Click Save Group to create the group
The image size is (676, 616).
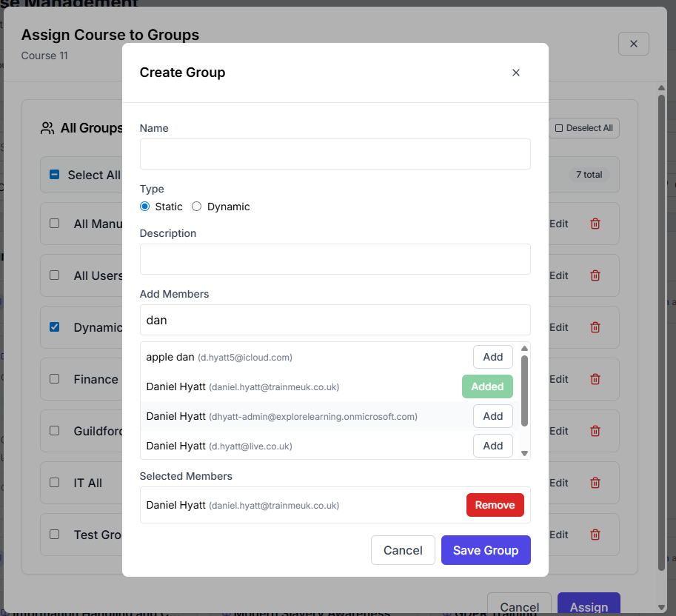coord(486,550)
